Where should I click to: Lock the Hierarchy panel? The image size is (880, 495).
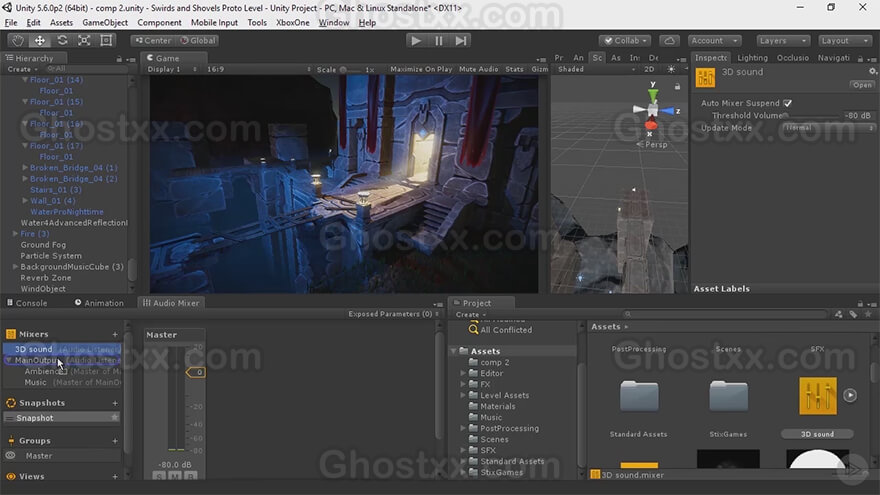pos(119,59)
